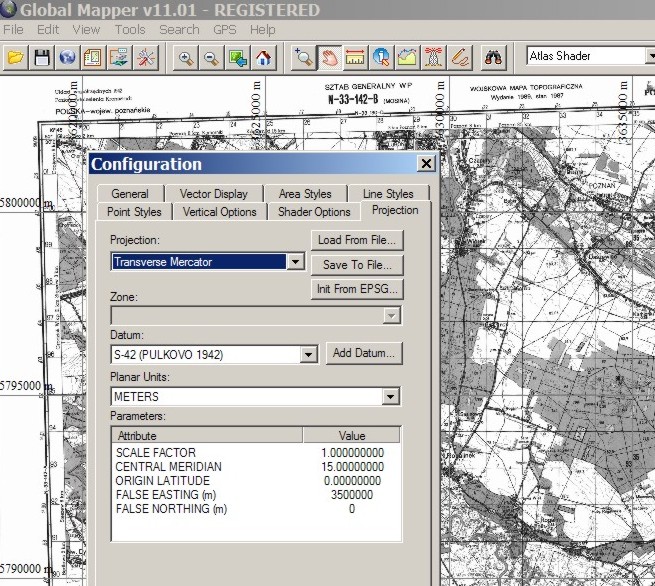
Task: Select the ORIGIN LATITUDE parameter row
Action: [256, 481]
